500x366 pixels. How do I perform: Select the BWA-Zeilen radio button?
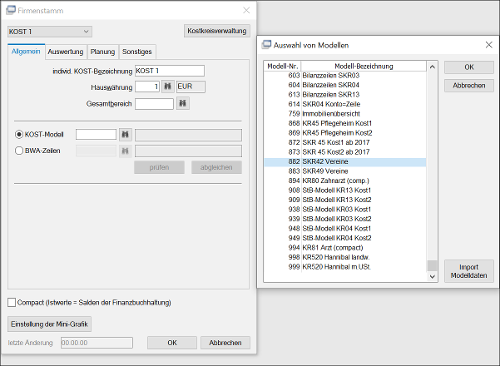[19, 151]
